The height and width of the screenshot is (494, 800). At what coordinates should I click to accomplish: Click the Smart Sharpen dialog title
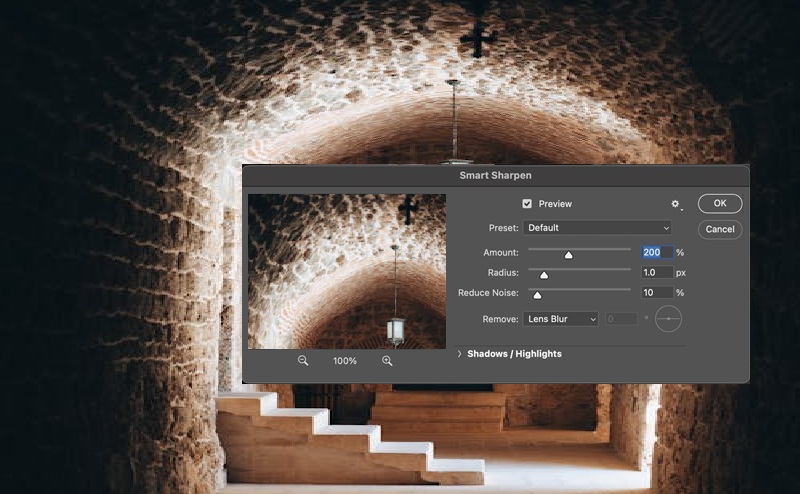(x=495, y=176)
